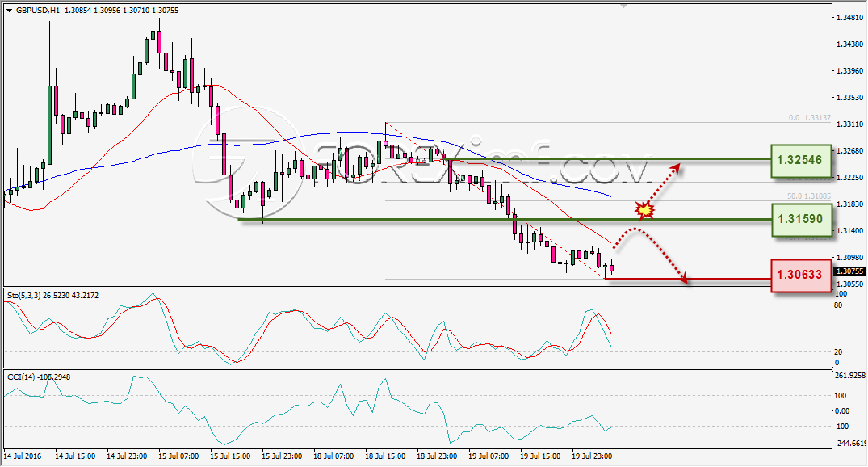Click price scale value 1.34380
The height and width of the screenshot is (467, 868).
click(849, 44)
